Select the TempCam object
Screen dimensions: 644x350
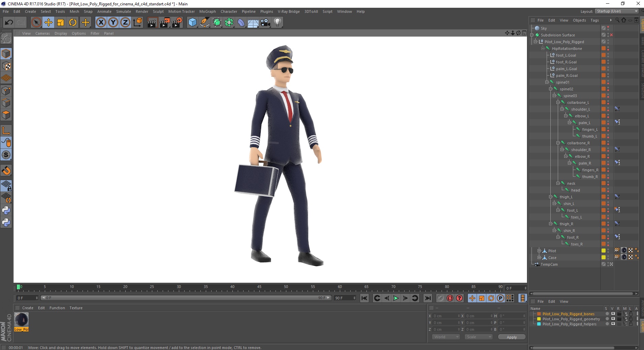[549, 264]
